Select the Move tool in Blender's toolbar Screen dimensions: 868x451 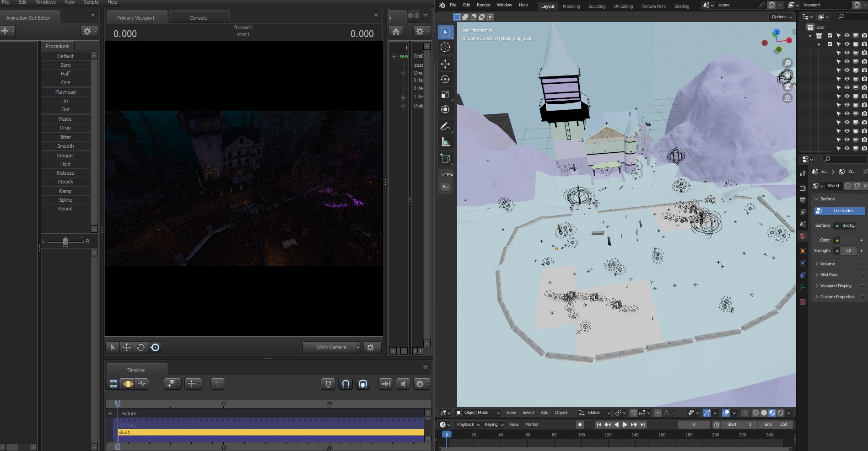click(x=446, y=64)
